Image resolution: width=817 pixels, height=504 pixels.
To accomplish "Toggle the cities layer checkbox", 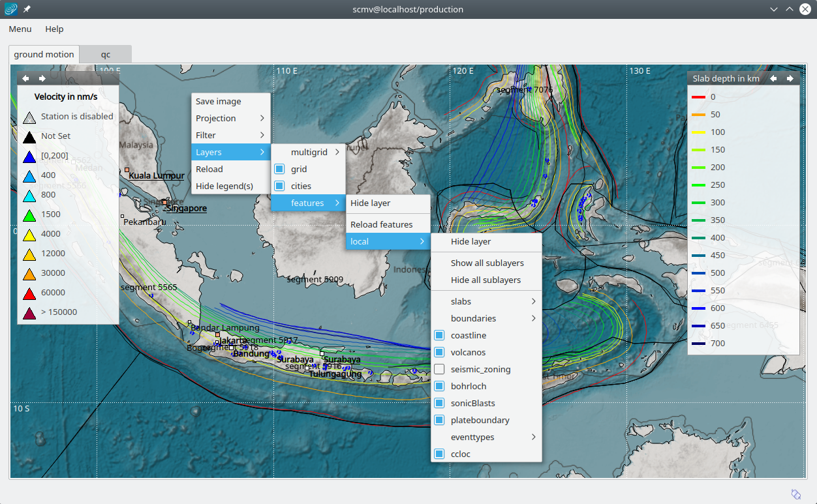I will 279,186.
